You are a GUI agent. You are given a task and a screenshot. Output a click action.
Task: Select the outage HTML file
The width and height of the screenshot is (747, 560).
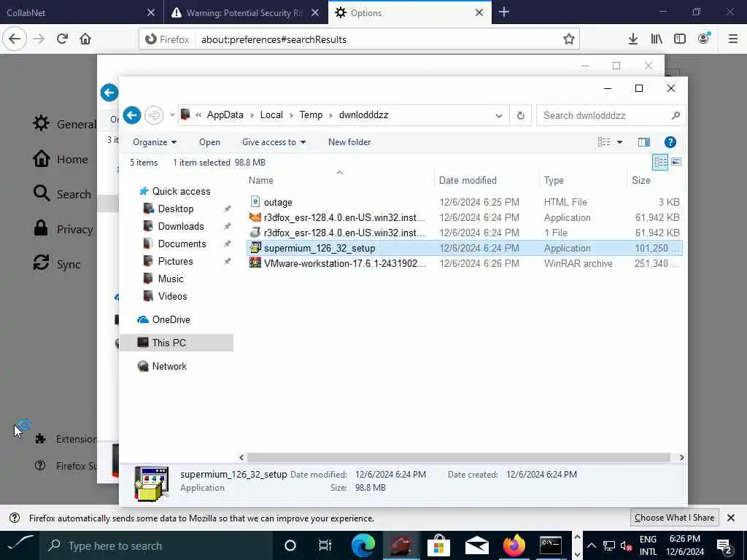pyautogui.click(x=465, y=203)
